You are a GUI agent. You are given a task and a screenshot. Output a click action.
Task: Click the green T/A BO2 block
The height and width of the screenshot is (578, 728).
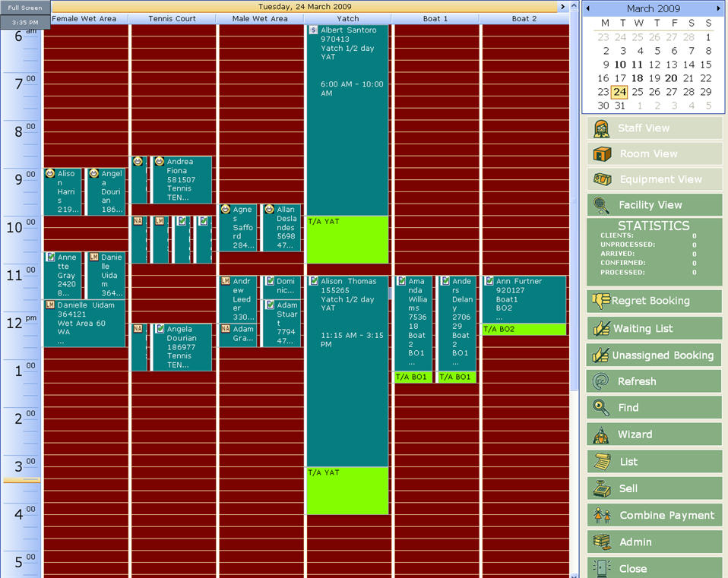[x=524, y=330]
